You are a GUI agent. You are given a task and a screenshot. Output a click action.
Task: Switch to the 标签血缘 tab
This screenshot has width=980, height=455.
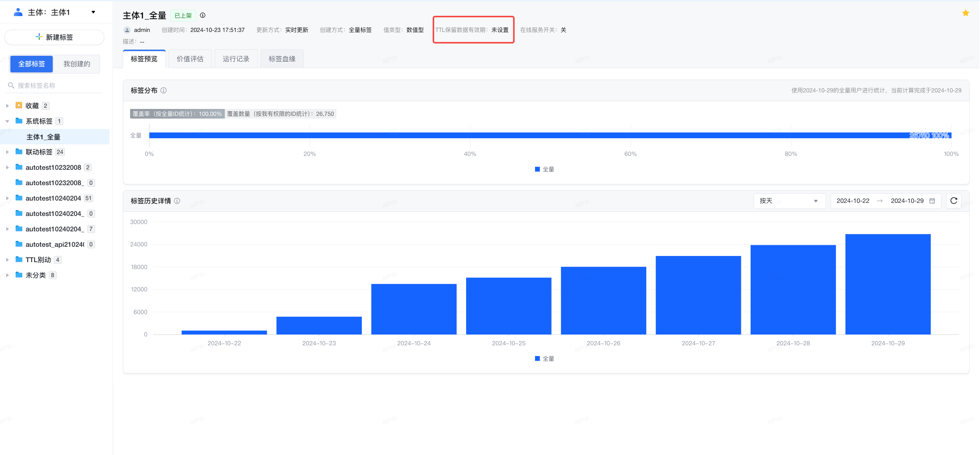coord(282,59)
